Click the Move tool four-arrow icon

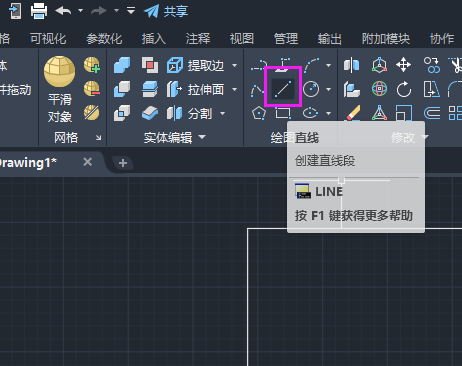(x=404, y=65)
